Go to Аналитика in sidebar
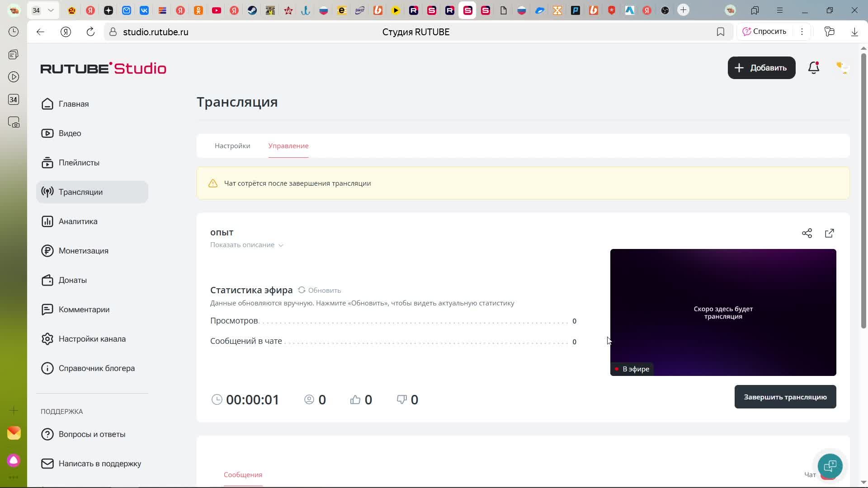Image resolution: width=868 pixels, height=488 pixels. 78,221
